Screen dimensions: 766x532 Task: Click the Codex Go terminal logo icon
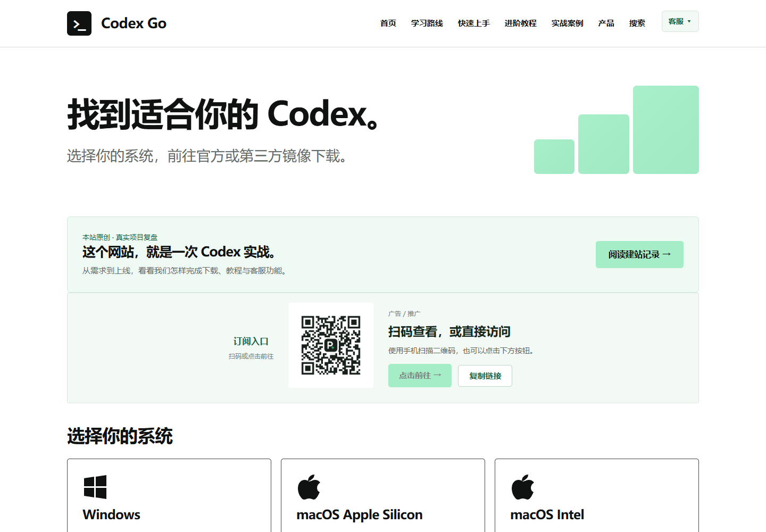pyautogui.click(x=79, y=23)
